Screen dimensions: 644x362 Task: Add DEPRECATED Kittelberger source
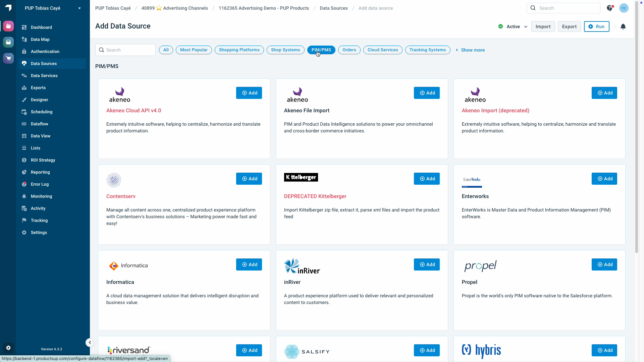click(427, 179)
